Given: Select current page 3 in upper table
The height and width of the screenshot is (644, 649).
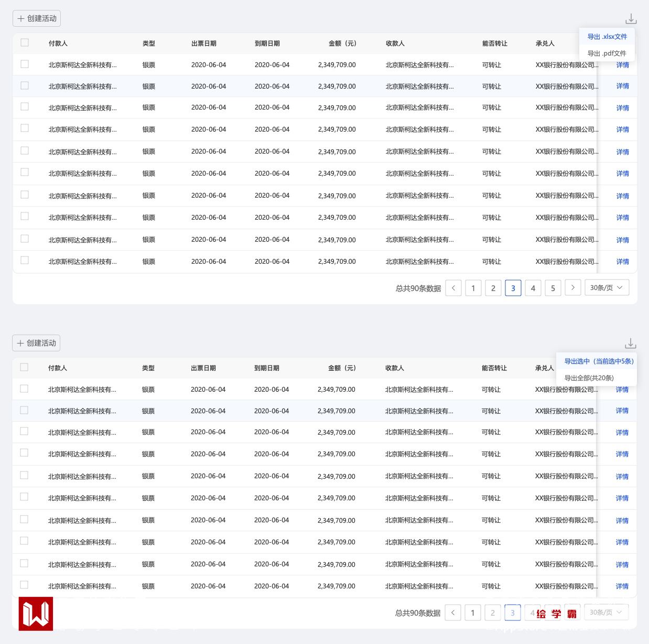Looking at the screenshot, I should pyautogui.click(x=513, y=288).
